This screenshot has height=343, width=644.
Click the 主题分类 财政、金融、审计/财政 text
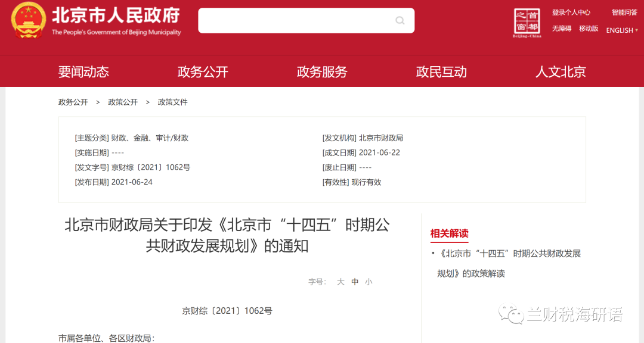click(x=131, y=138)
